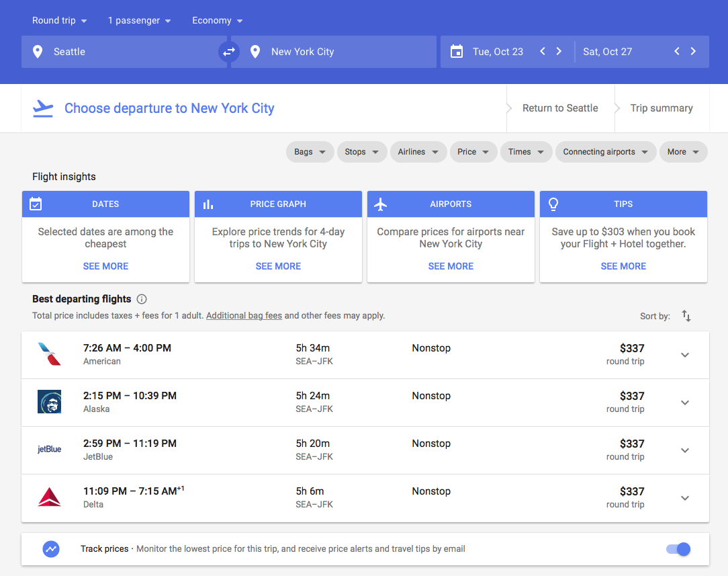This screenshot has width=728, height=576.
Task: Click the Sort by label
Action: click(655, 317)
